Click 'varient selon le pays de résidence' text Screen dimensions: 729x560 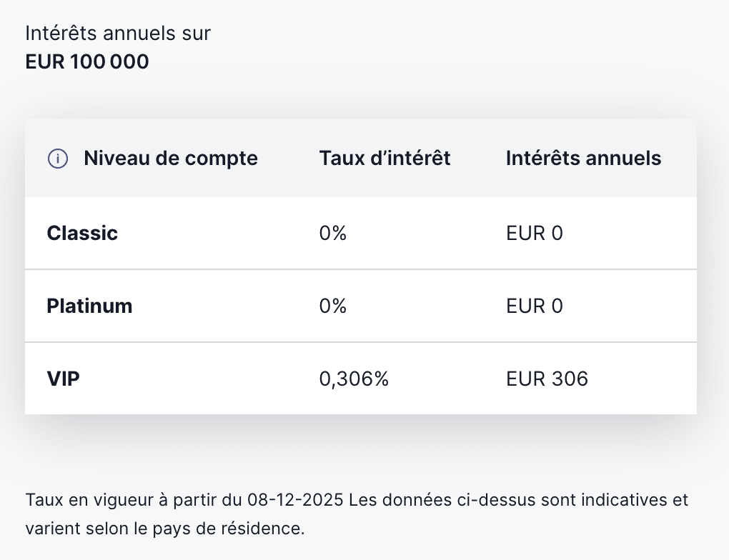click(x=164, y=529)
